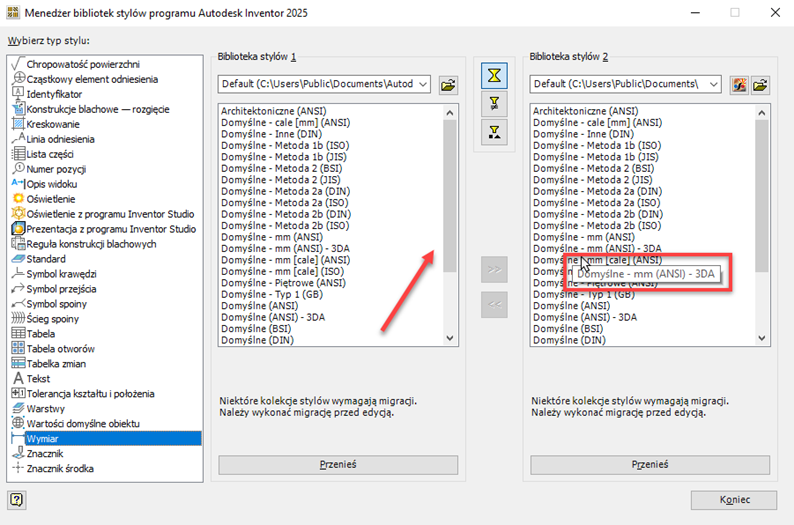
Task: Pick Ścieg spoiny style type
Action: point(53,319)
